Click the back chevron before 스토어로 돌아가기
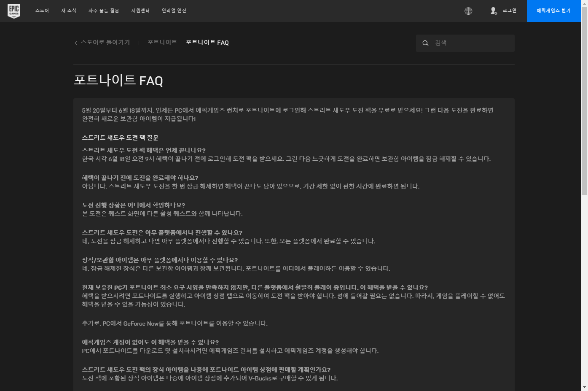Viewport: 588px width, 391px height. 76,43
